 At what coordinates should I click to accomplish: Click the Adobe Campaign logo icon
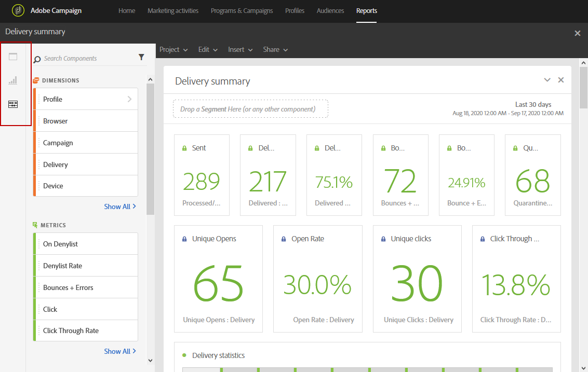coord(18,11)
